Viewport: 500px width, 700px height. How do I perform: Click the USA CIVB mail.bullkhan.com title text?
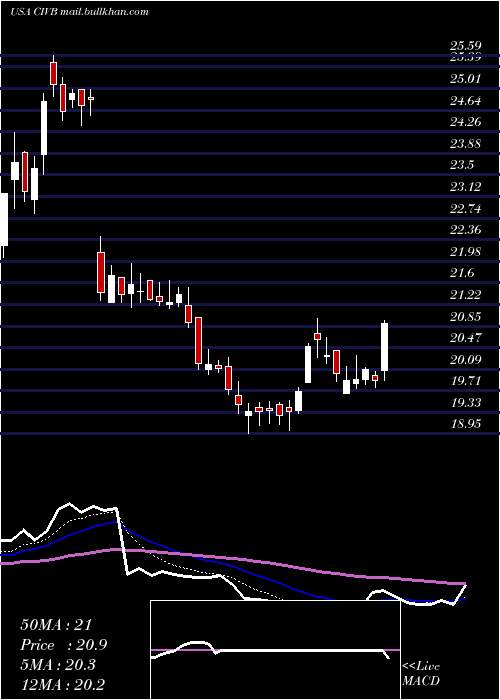[x=79, y=12]
